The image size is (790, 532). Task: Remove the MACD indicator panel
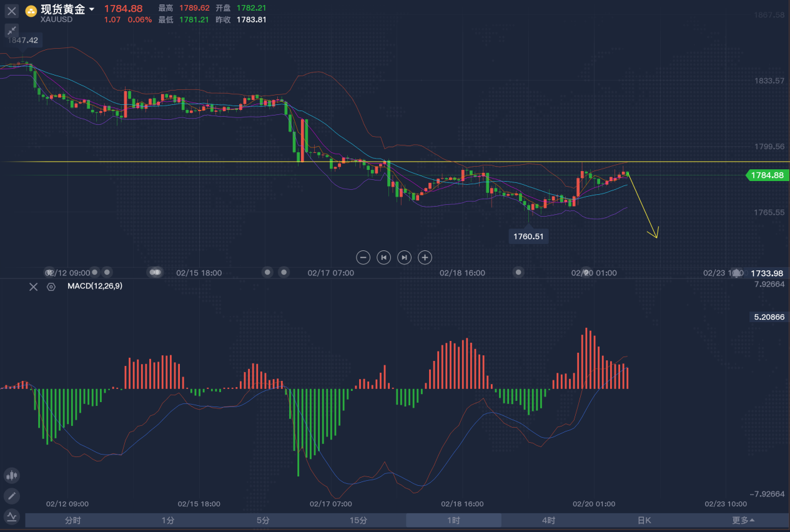tap(34, 287)
